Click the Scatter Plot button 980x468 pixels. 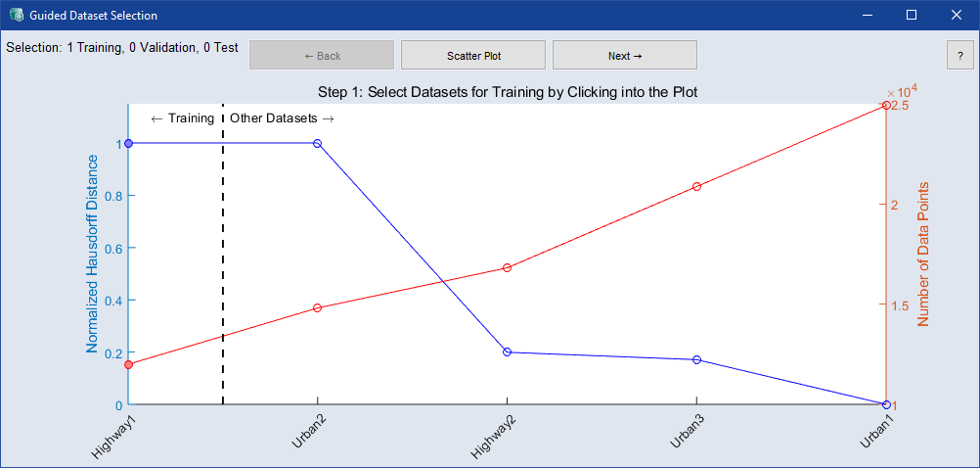473,56
